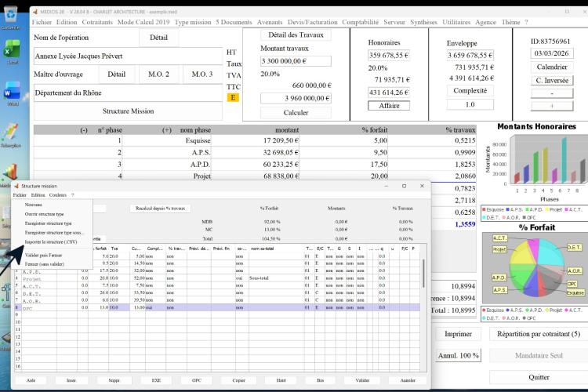588x392 pixels.
Task: Click the operation name field Annexe Lycée Jacques Prévert
Action: (x=129, y=56)
